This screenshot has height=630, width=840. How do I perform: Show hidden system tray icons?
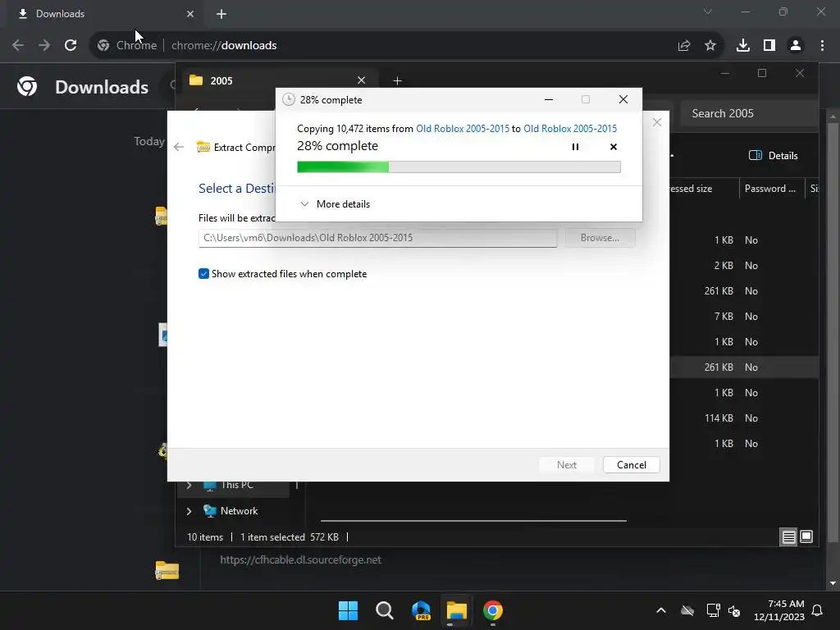coord(661,610)
